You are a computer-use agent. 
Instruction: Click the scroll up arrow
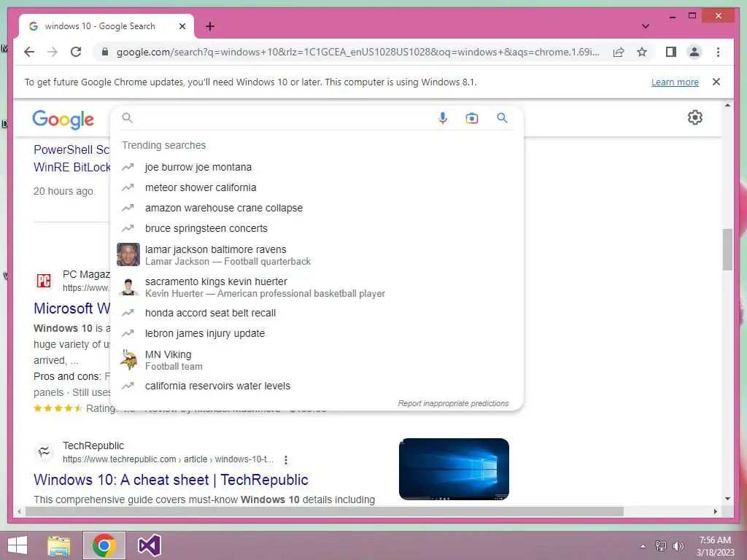[727, 105]
